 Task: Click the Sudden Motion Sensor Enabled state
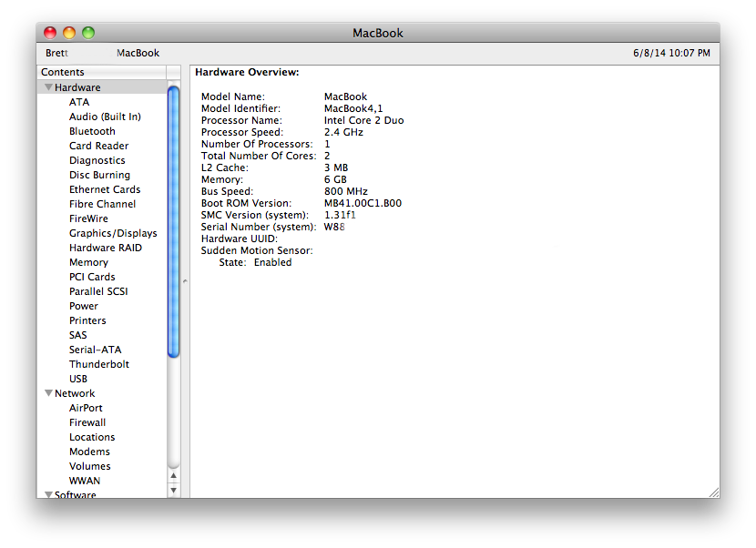(x=273, y=262)
